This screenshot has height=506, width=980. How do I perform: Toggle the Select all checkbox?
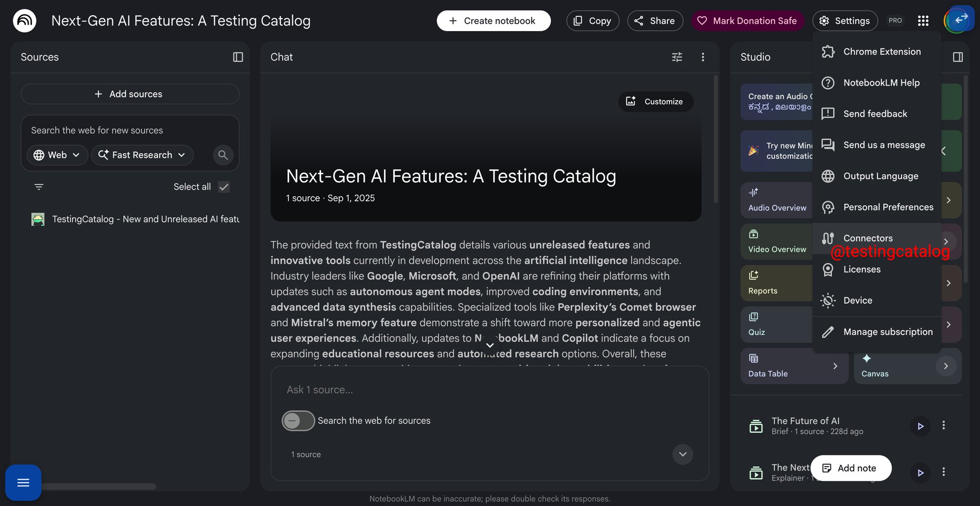(223, 187)
